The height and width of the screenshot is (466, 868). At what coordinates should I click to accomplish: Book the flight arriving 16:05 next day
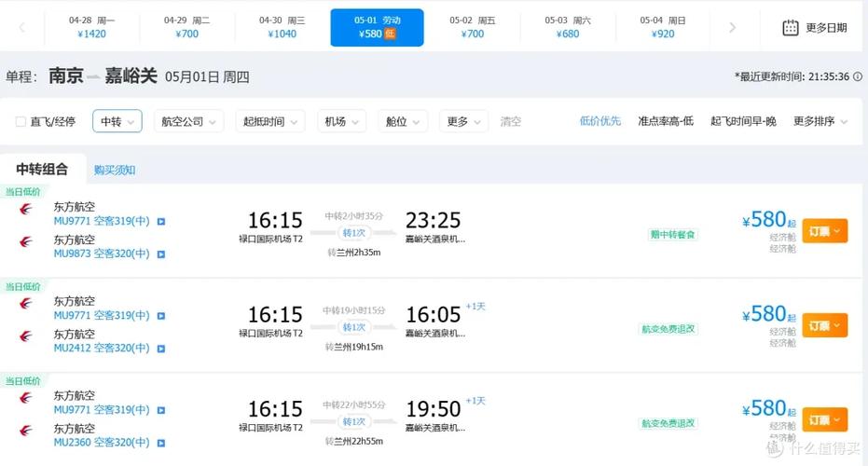coord(825,325)
